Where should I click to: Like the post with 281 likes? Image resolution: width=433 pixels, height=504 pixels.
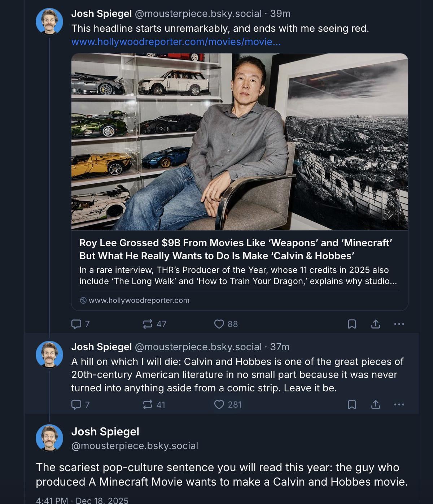[219, 404]
